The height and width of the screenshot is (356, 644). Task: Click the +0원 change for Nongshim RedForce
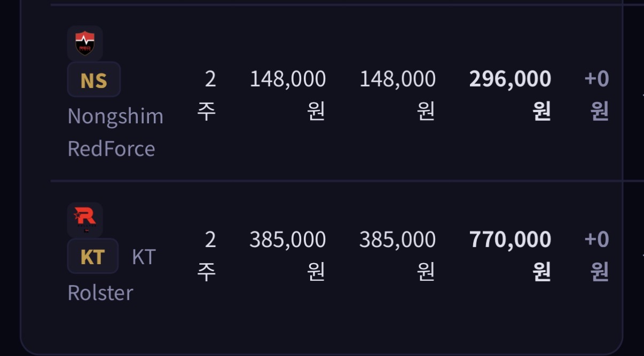tap(597, 95)
